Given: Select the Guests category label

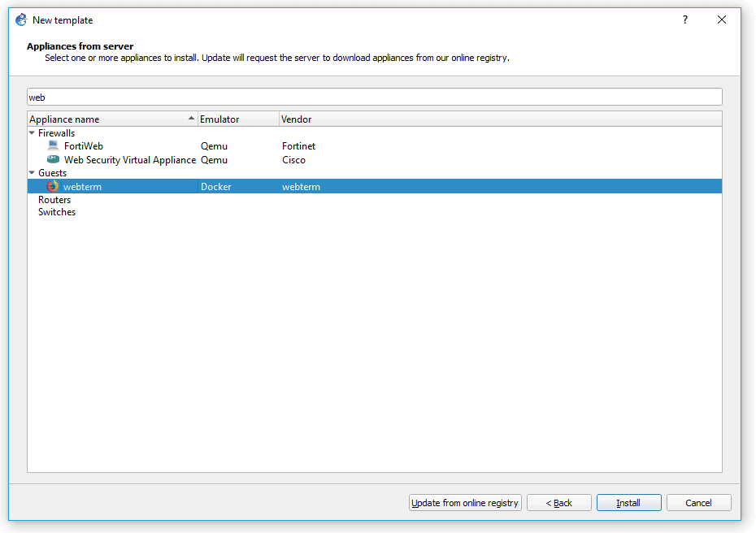Looking at the screenshot, I should coord(53,173).
